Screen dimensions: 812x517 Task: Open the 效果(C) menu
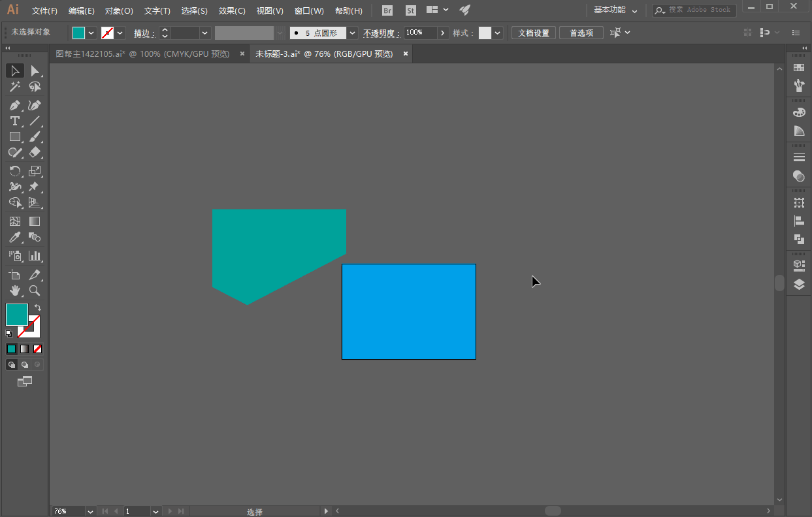[232, 11]
